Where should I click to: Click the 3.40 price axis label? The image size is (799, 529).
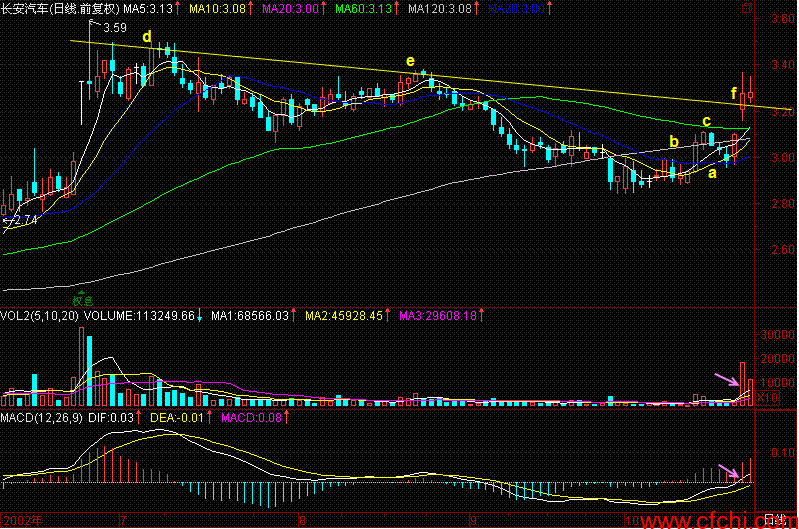click(783, 65)
